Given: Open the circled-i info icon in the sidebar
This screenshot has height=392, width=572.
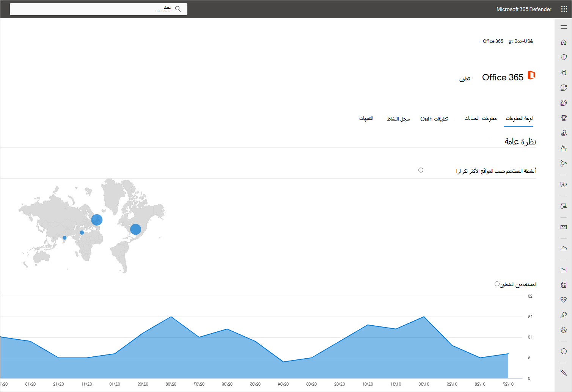Looking at the screenshot, I should point(564,351).
